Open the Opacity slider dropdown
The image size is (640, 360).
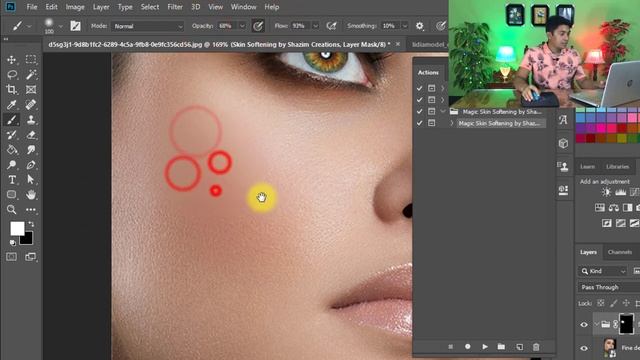pyautogui.click(x=242, y=26)
